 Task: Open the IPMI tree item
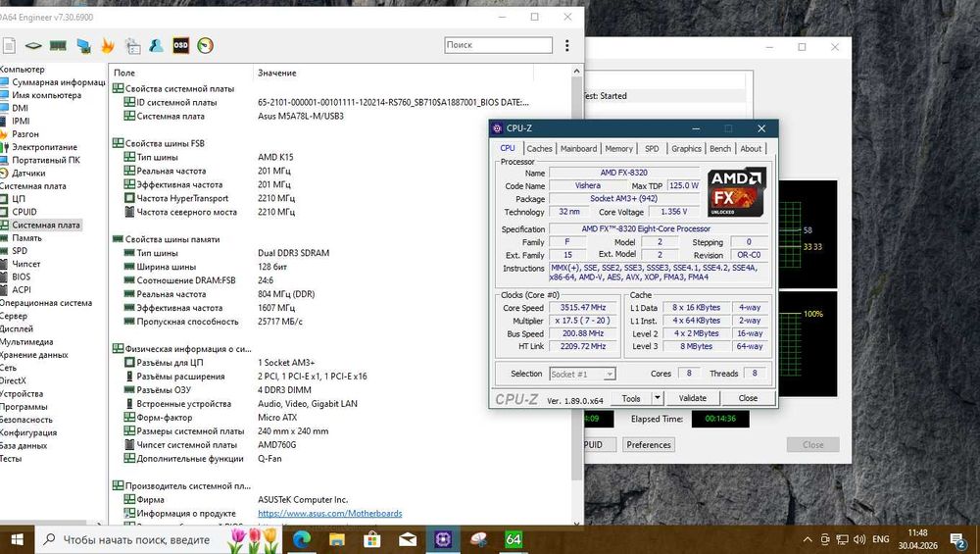21,122
